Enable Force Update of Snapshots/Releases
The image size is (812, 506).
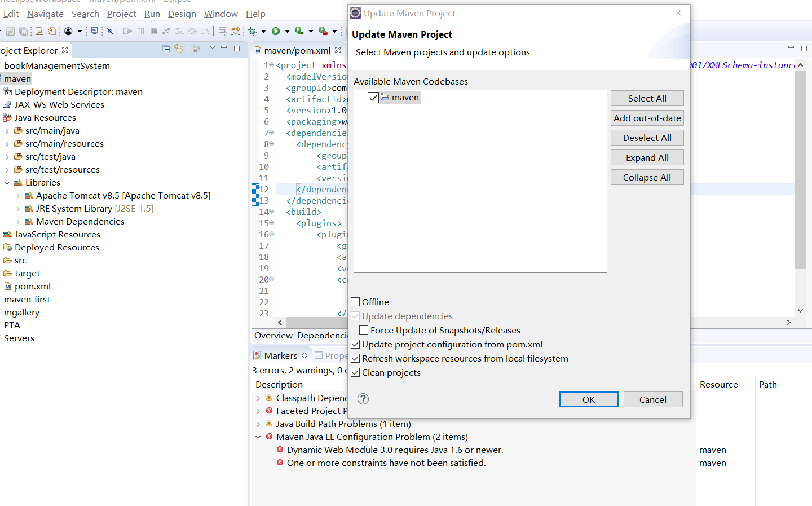364,330
